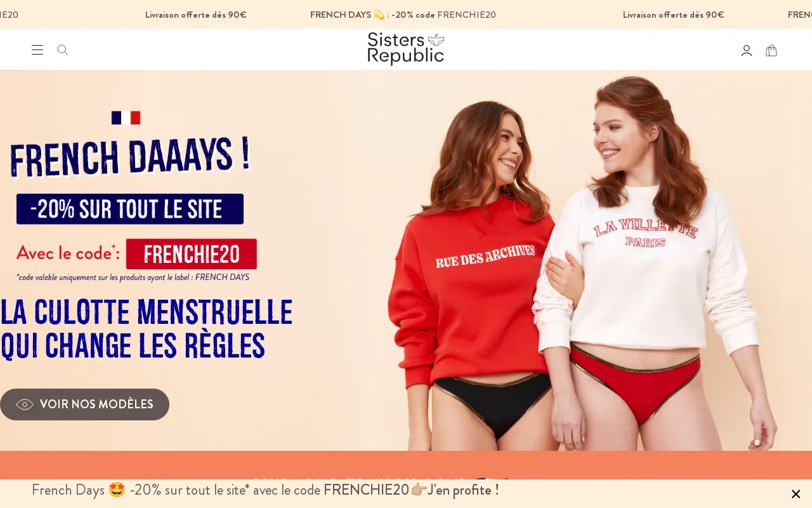Click the French flag in the hero banner
The width and height of the screenshot is (812, 508).
(x=126, y=118)
